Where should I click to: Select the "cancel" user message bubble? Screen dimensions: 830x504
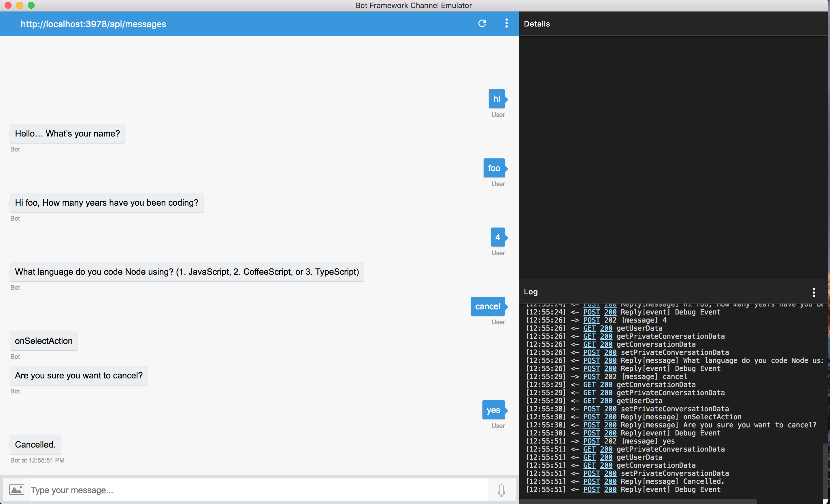pyautogui.click(x=487, y=306)
